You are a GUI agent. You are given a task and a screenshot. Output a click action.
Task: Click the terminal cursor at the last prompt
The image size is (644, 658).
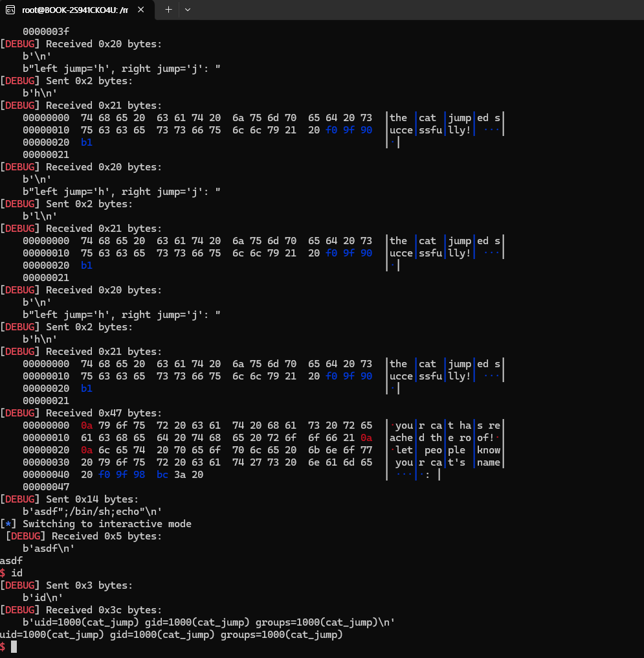tap(14, 647)
